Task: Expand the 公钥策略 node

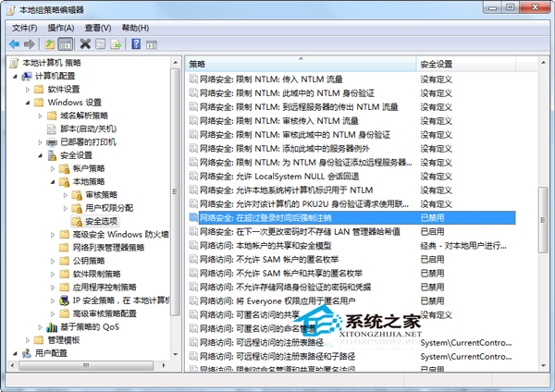Action: [53, 261]
